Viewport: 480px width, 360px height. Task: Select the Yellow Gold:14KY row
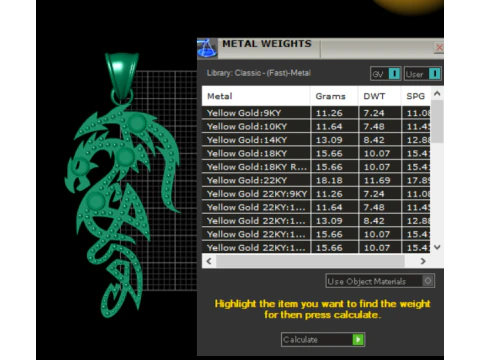pos(316,140)
